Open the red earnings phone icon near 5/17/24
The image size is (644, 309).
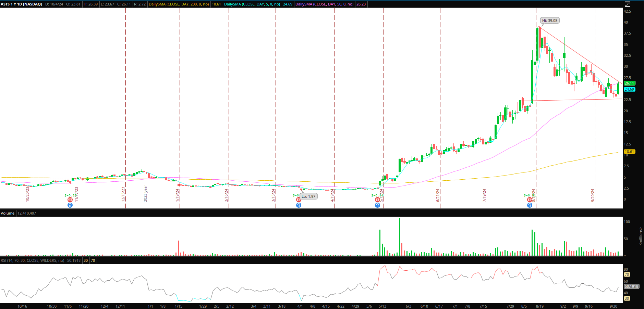[x=377, y=200]
